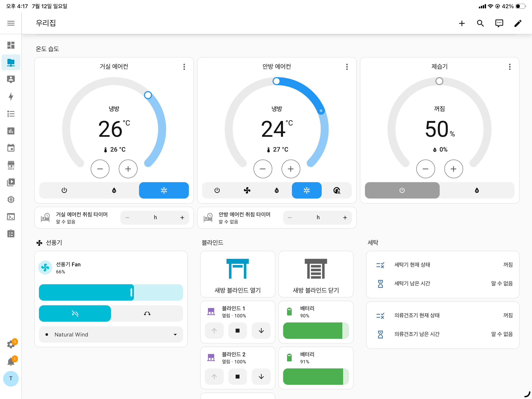Image resolution: width=532 pixels, height=399 pixels.
Task: Expand the Natural Wind preset dropdown
Action: [111, 335]
